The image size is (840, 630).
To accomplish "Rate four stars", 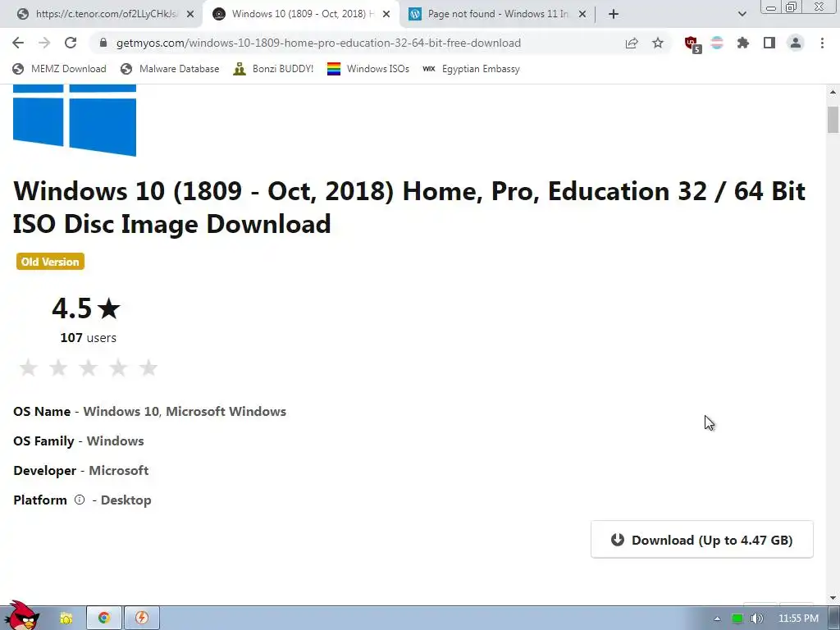I will (118, 368).
